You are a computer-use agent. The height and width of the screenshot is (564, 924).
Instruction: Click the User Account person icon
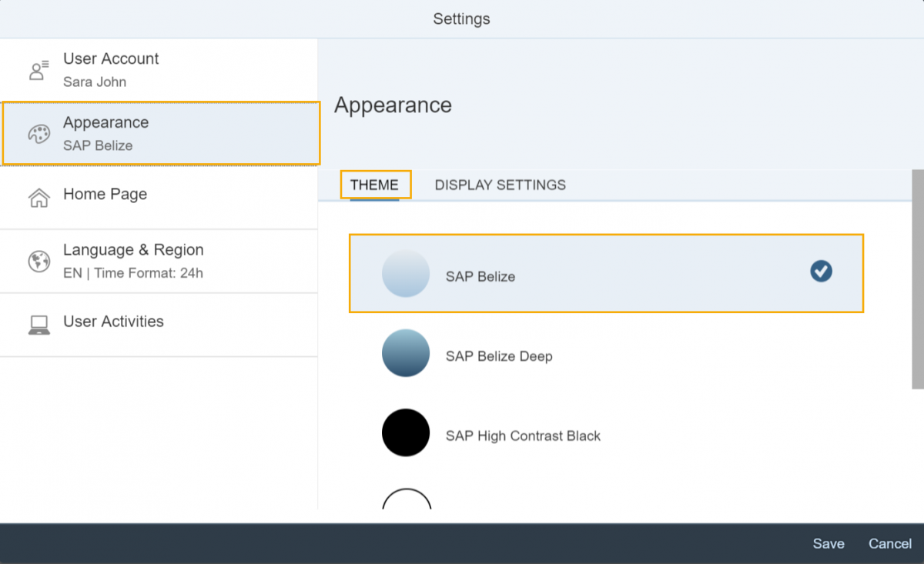(x=38, y=70)
